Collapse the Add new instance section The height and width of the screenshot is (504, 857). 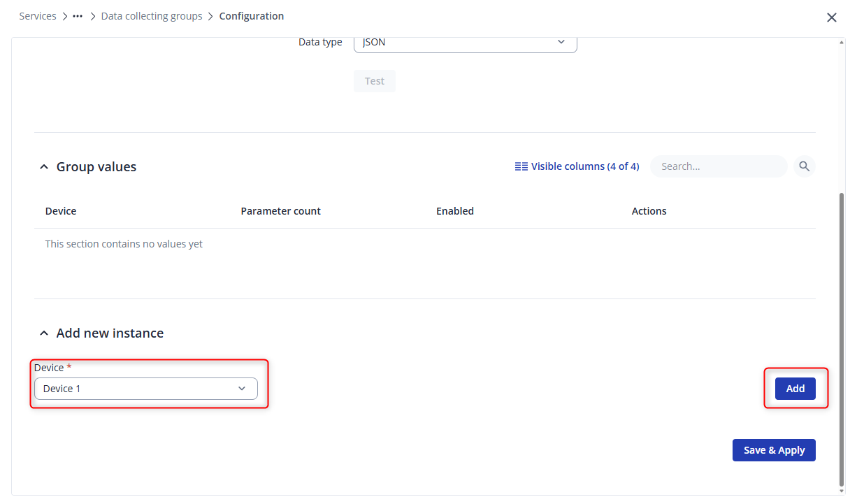[44, 333]
